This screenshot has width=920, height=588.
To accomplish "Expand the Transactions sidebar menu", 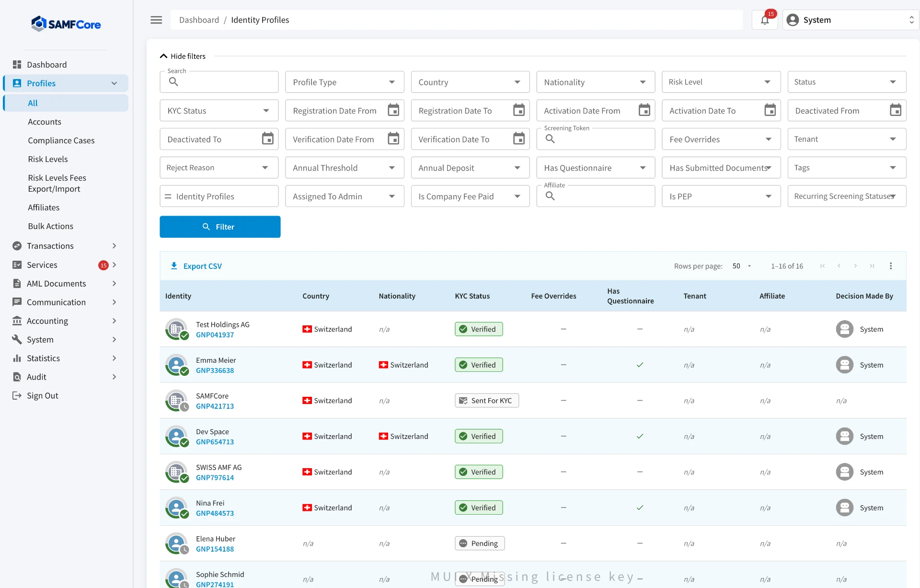I will (66, 246).
